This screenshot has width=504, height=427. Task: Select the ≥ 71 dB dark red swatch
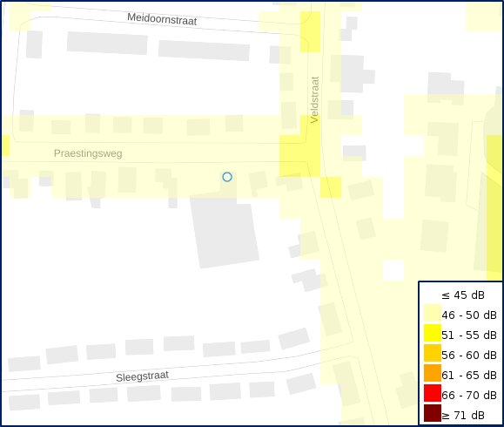point(433,413)
